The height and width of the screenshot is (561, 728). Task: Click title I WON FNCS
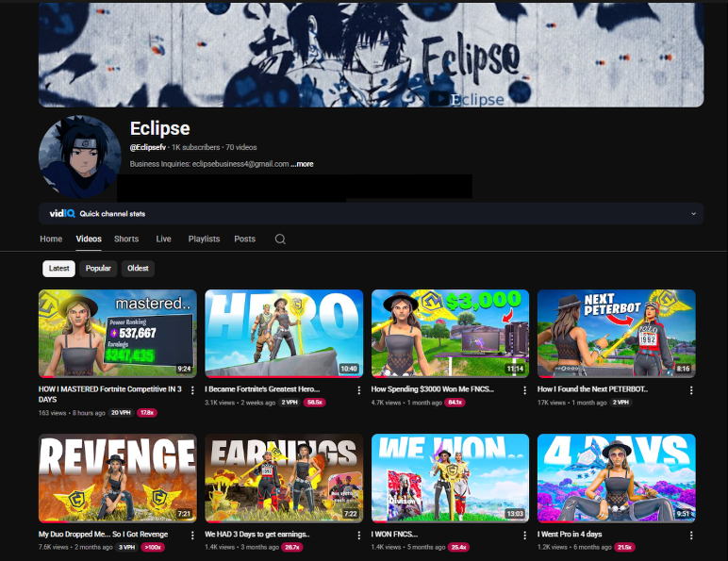click(394, 534)
